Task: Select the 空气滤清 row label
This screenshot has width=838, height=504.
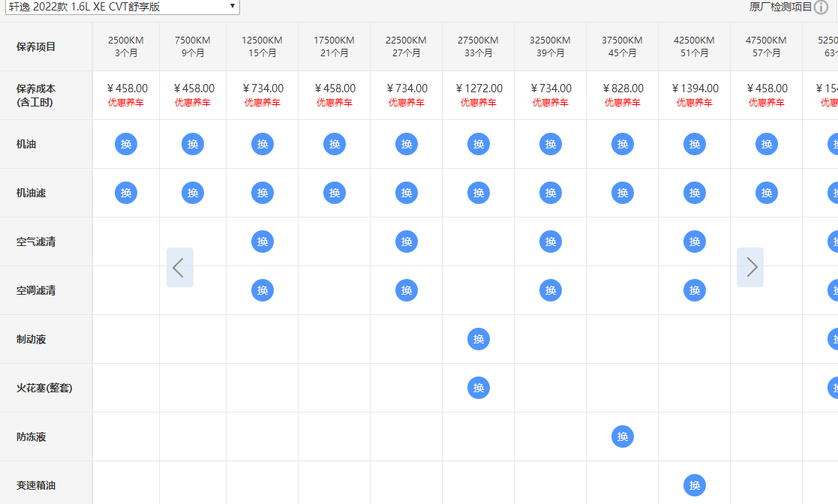Action: point(36,241)
